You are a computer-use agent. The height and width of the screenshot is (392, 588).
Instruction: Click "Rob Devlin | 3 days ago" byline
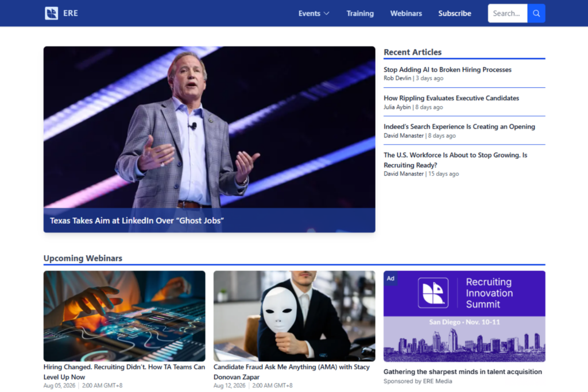413,78
